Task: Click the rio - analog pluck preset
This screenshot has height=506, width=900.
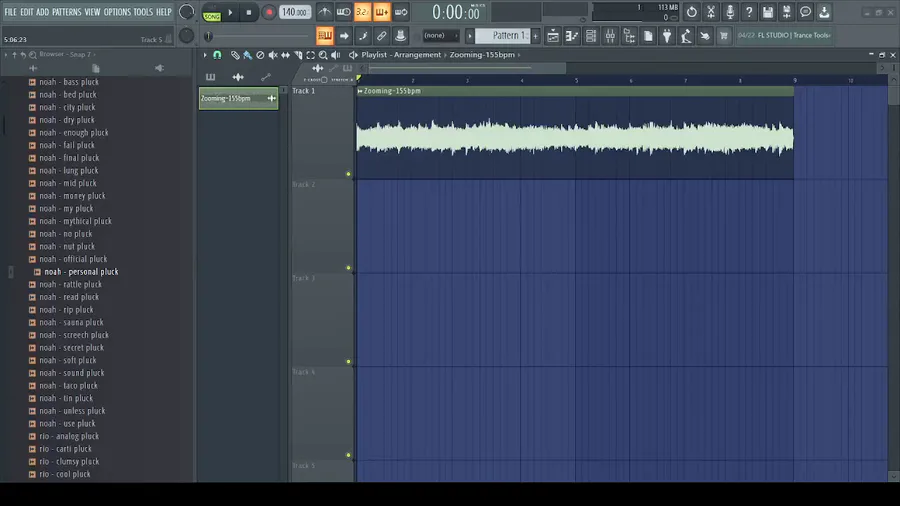Action: pos(69,436)
